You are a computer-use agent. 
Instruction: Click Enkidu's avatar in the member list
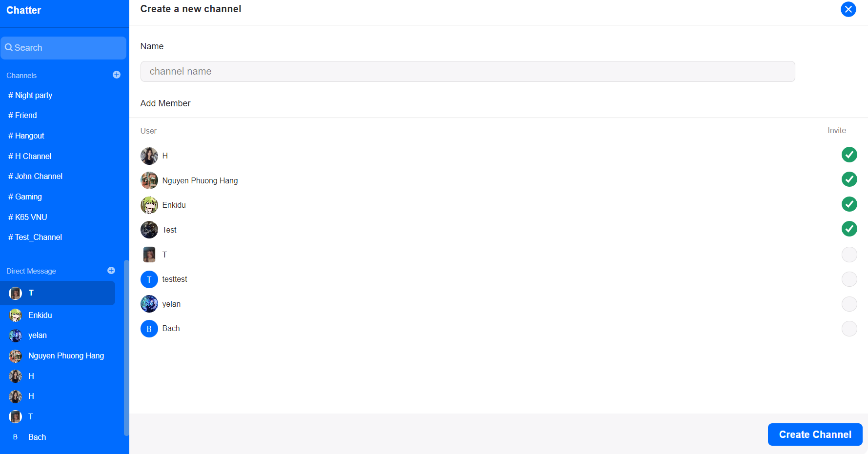(x=149, y=205)
